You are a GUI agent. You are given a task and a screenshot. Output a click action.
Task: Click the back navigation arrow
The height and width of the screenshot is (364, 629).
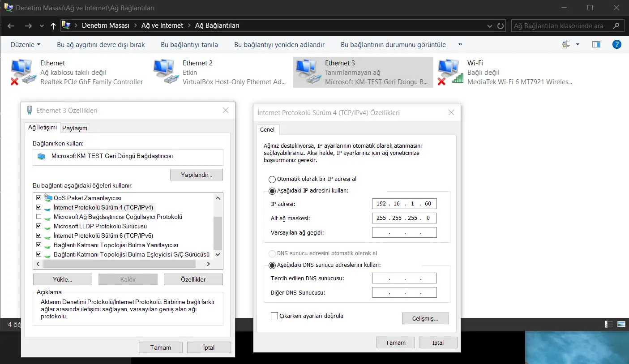pos(10,26)
